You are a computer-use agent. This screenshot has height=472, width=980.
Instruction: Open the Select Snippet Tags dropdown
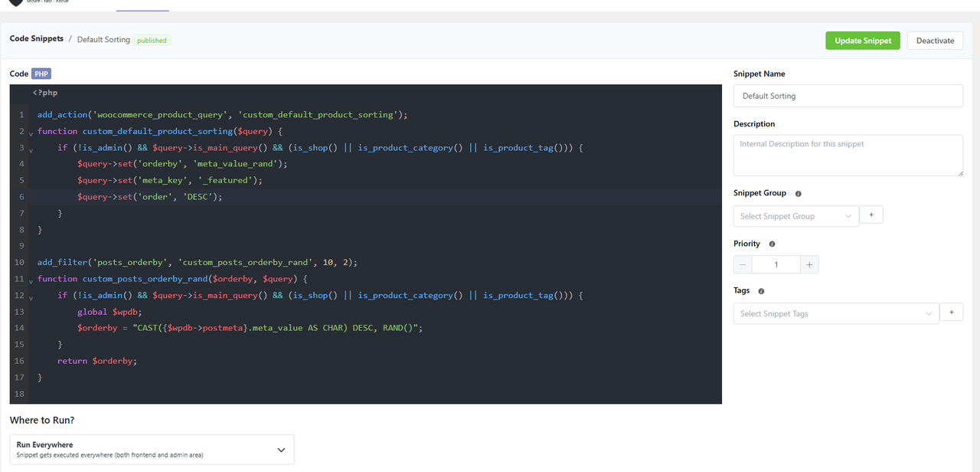(836, 313)
